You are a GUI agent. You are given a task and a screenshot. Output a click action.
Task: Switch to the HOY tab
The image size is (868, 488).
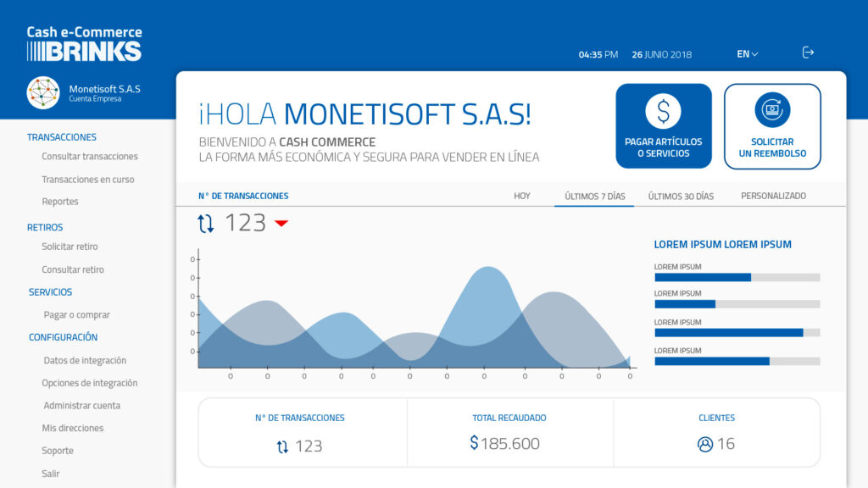tap(522, 196)
